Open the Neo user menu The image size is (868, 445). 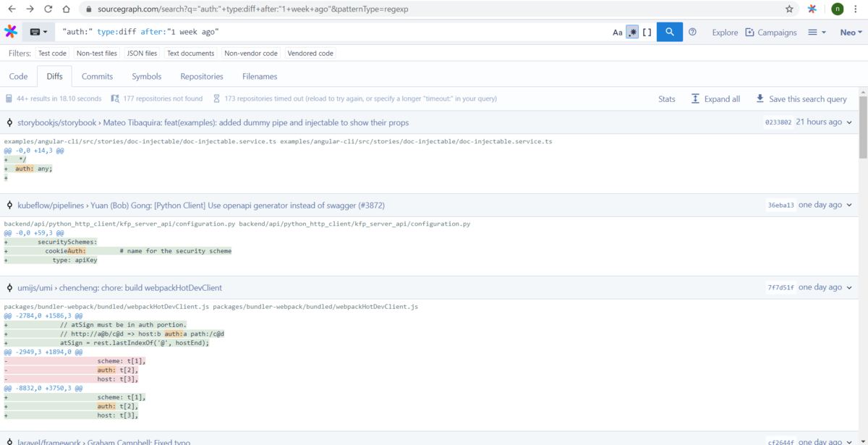(x=851, y=33)
